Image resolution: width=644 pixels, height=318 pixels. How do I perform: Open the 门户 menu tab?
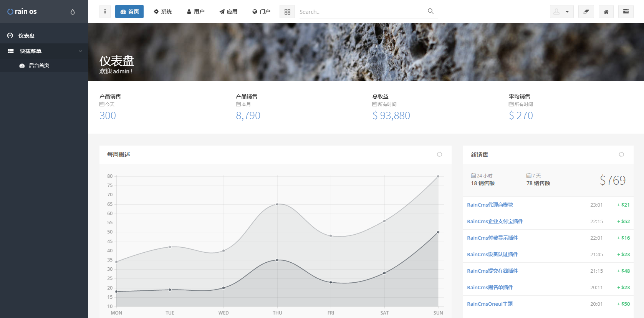click(x=262, y=12)
